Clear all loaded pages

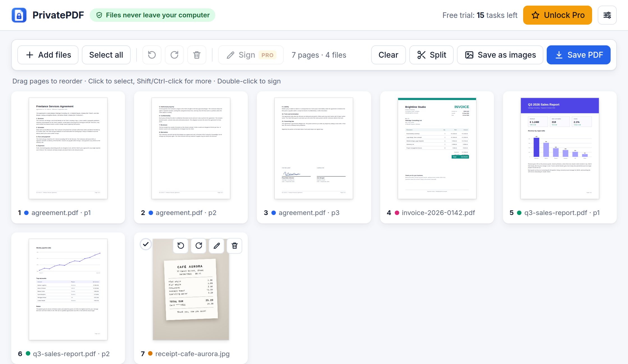388,55
